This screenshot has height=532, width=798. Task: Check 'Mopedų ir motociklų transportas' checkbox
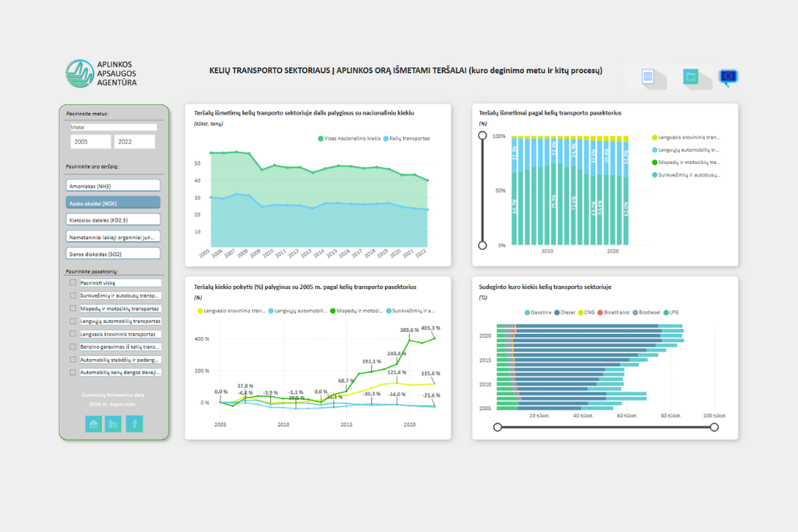point(72,309)
